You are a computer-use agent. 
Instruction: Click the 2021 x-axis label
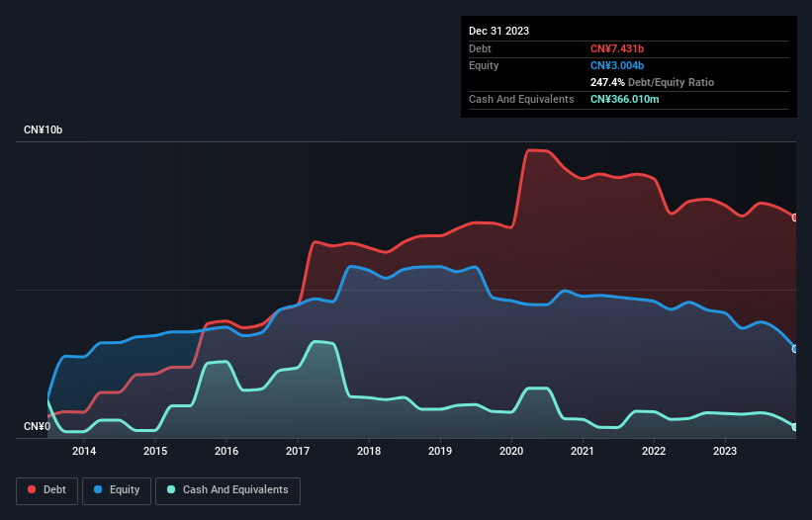tap(583, 451)
